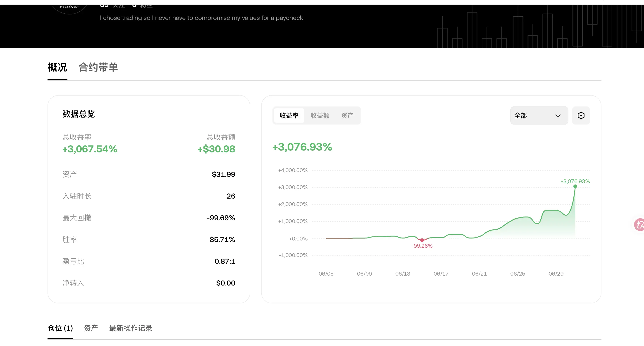Switch chart to 收益额 view
644x346 pixels.
[x=320, y=115]
